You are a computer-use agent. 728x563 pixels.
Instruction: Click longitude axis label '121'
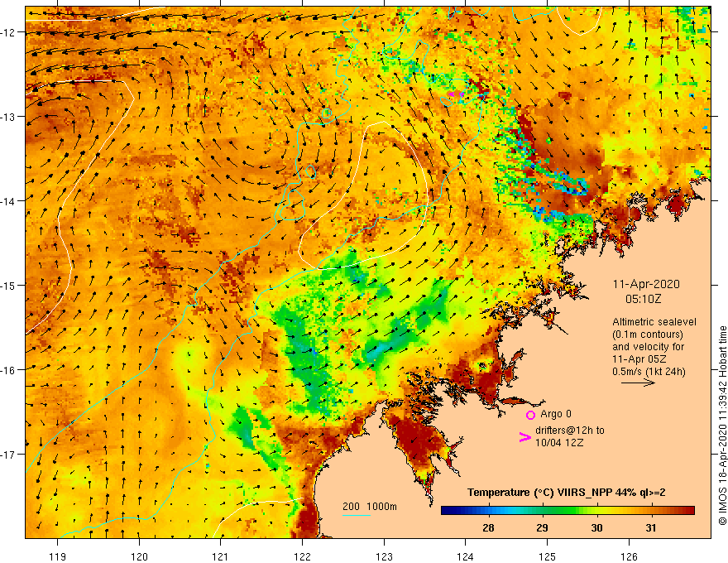pyautogui.click(x=221, y=556)
